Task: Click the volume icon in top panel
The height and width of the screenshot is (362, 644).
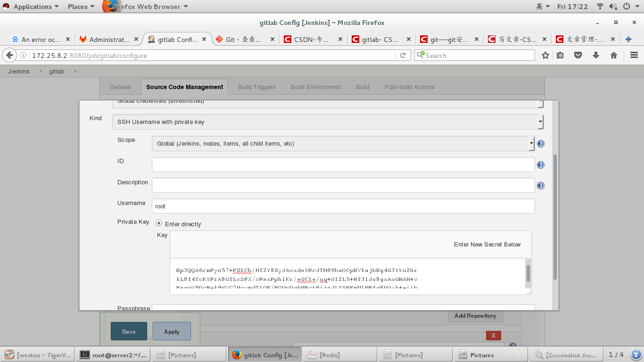Action: click(x=613, y=7)
